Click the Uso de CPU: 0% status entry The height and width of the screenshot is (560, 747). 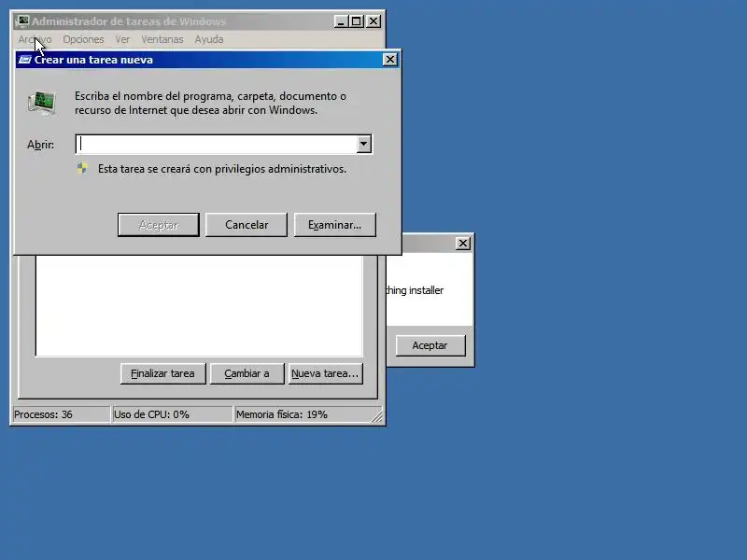pos(172,414)
